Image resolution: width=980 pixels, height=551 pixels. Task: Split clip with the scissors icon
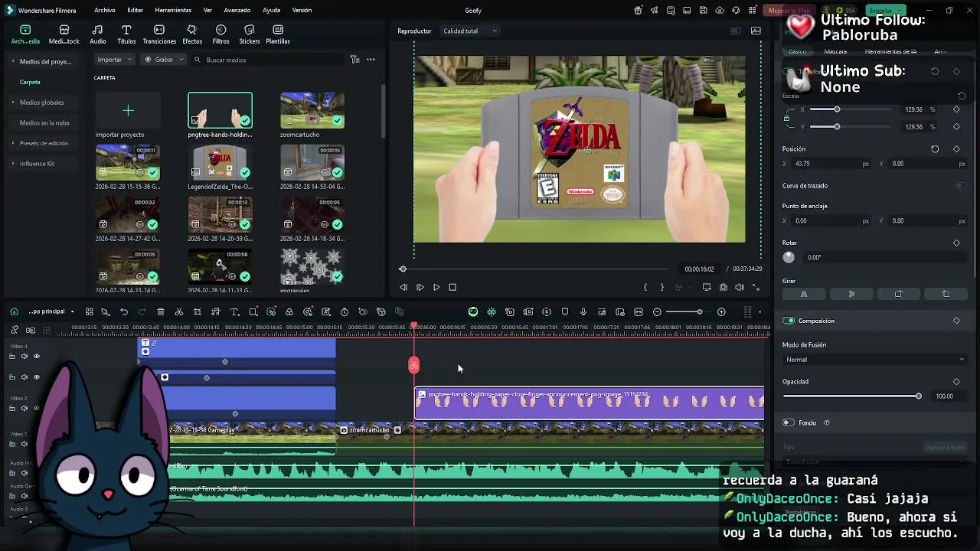coord(179,312)
